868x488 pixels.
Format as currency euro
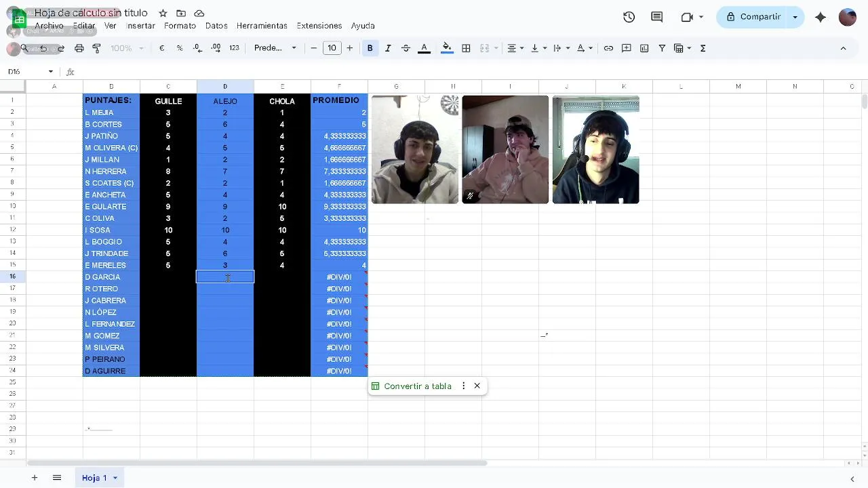(161, 48)
